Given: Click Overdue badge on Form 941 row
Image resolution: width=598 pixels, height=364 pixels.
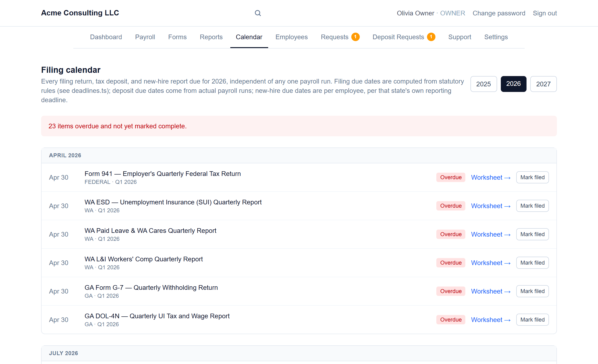Looking at the screenshot, I should point(451,177).
